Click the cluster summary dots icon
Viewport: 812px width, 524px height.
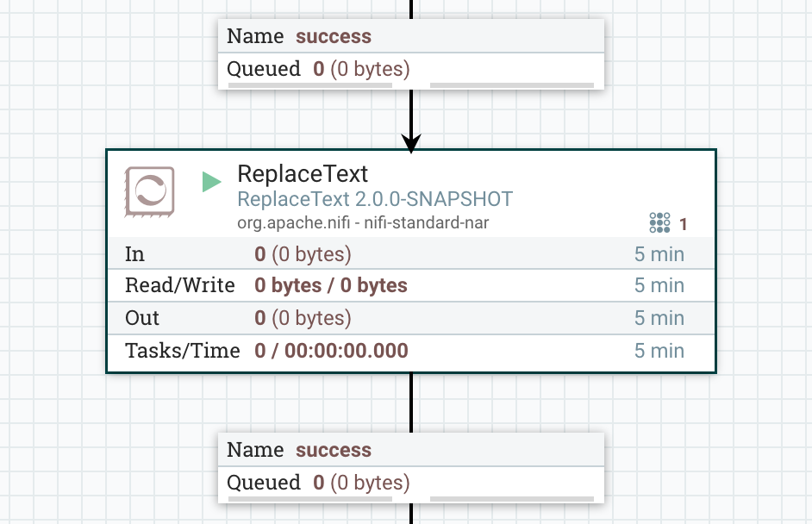click(659, 222)
